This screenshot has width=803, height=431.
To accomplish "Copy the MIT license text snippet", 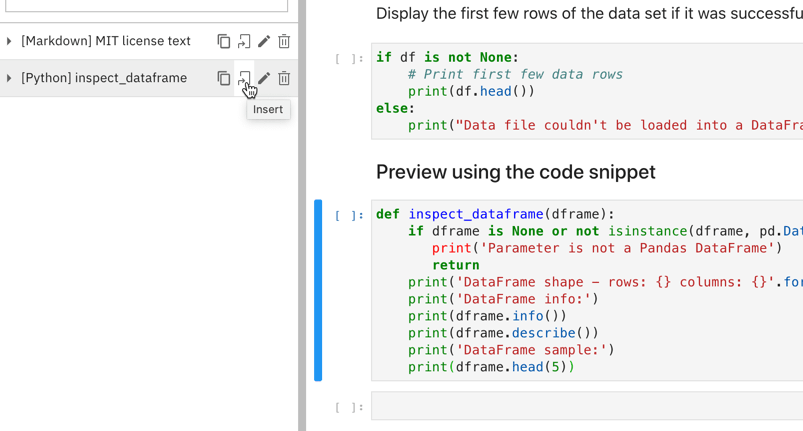I will point(224,41).
